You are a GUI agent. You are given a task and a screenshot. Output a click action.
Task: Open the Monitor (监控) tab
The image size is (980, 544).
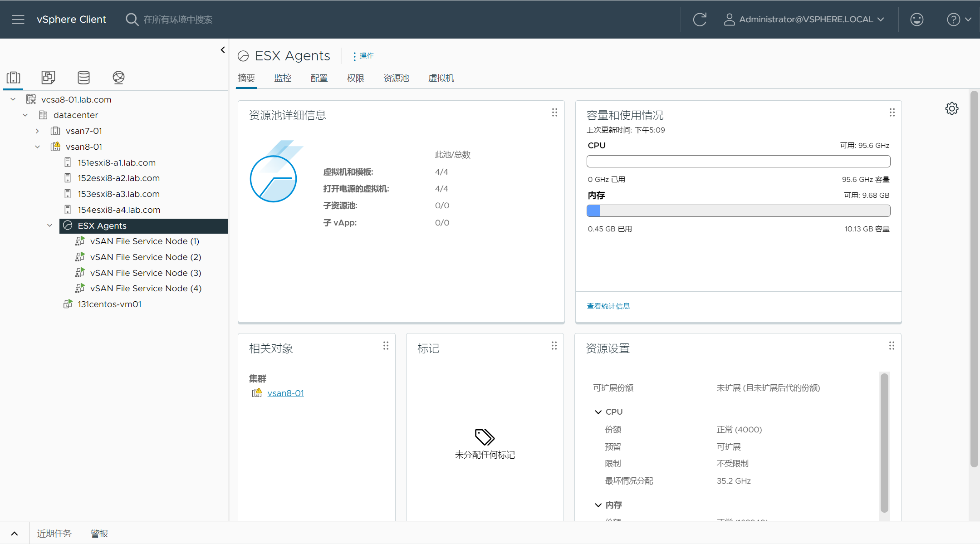pos(283,78)
